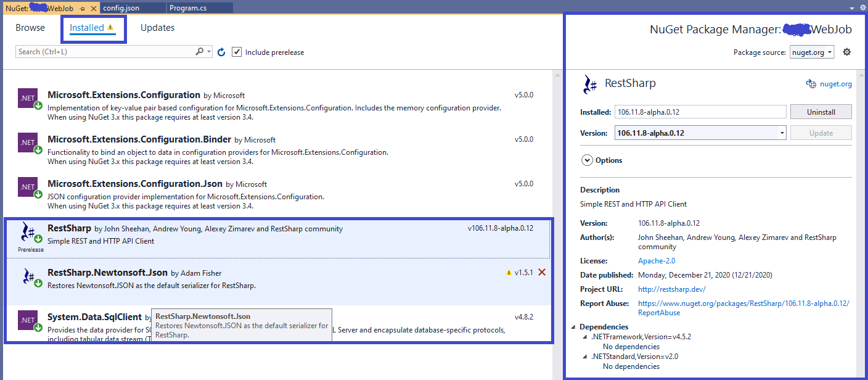
Task: Click the globe icon beside nuget.org link
Action: [x=811, y=84]
